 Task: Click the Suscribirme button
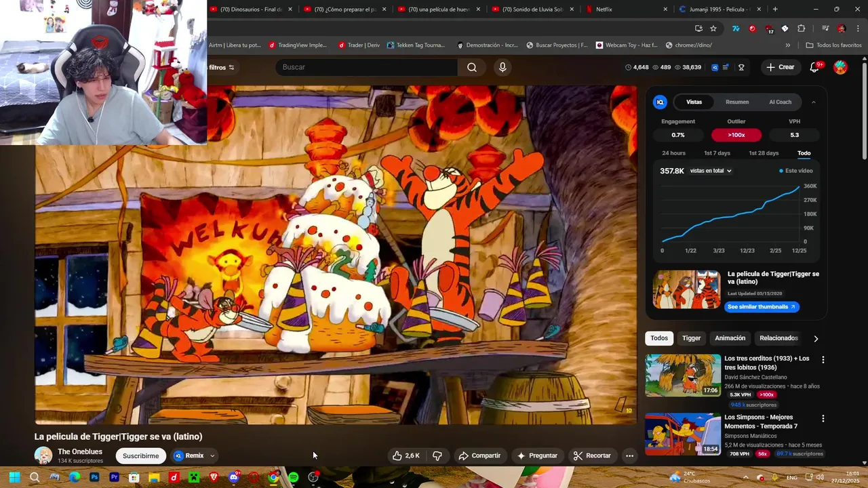coord(140,455)
